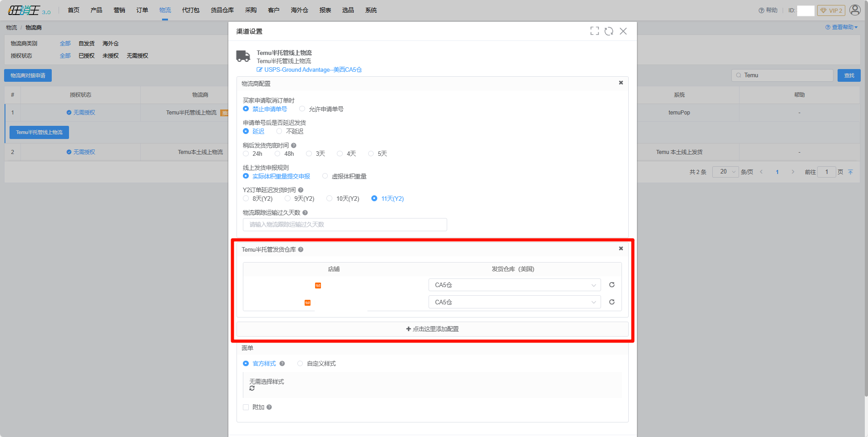Click the 前往 page number input

827,172
